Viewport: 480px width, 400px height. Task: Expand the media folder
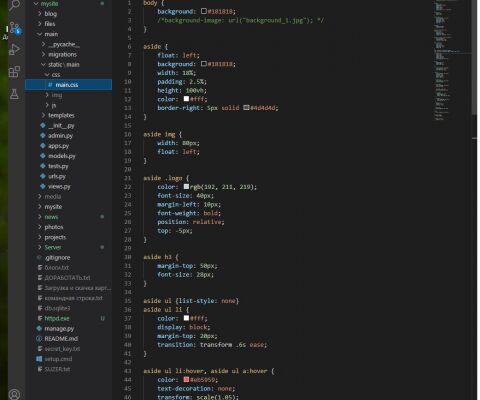pyautogui.click(x=40, y=196)
